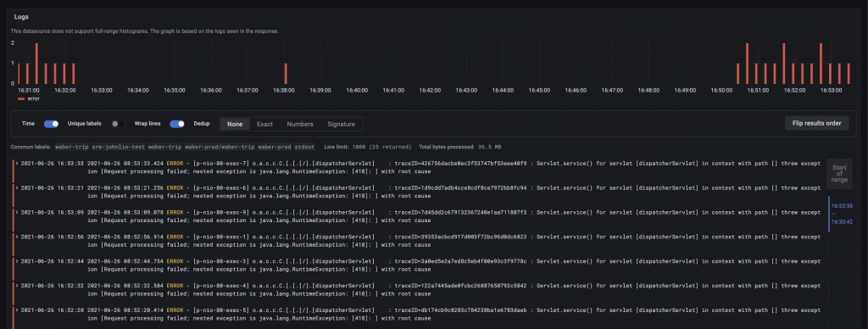Disable the Wrap lines switch
Image resolution: width=868 pixels, height=329 pixels.
click(177, 124)
